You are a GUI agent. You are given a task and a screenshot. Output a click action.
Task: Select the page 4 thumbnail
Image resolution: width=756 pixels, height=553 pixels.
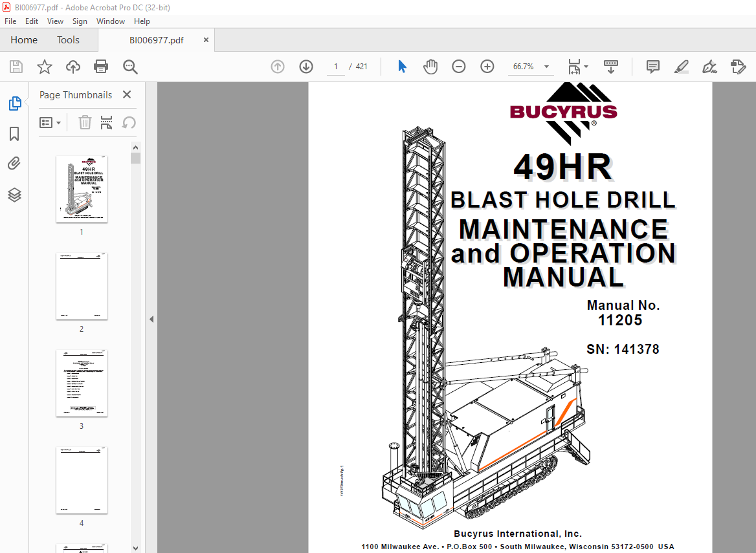82,481
